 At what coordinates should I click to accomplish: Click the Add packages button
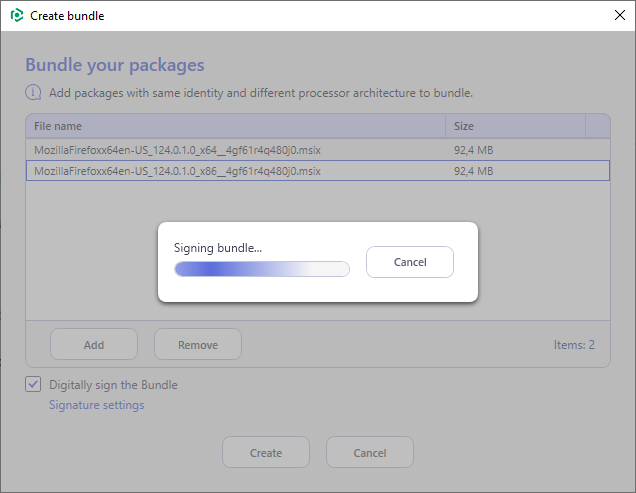(x=94, y=344)
